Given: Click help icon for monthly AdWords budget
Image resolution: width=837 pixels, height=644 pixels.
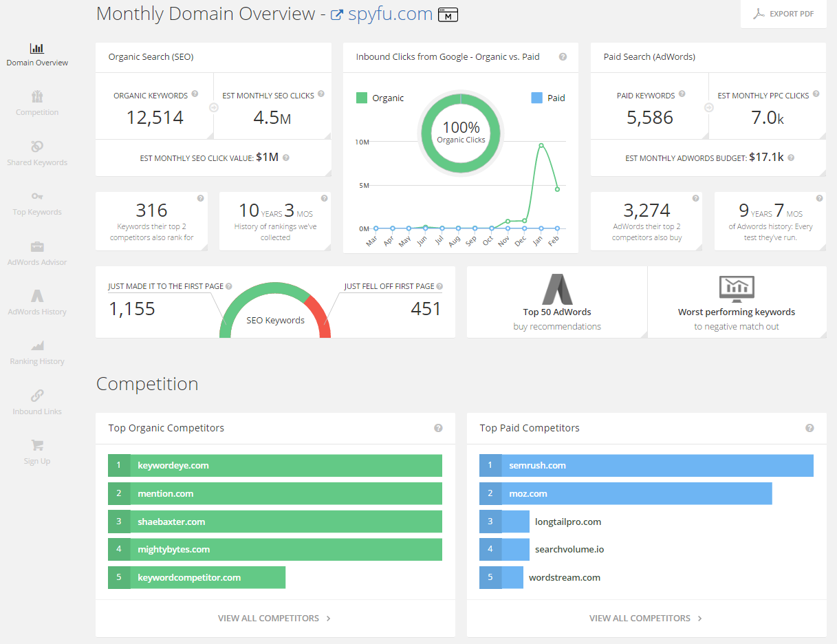Looking at the screenshot, I should point(791,158).
